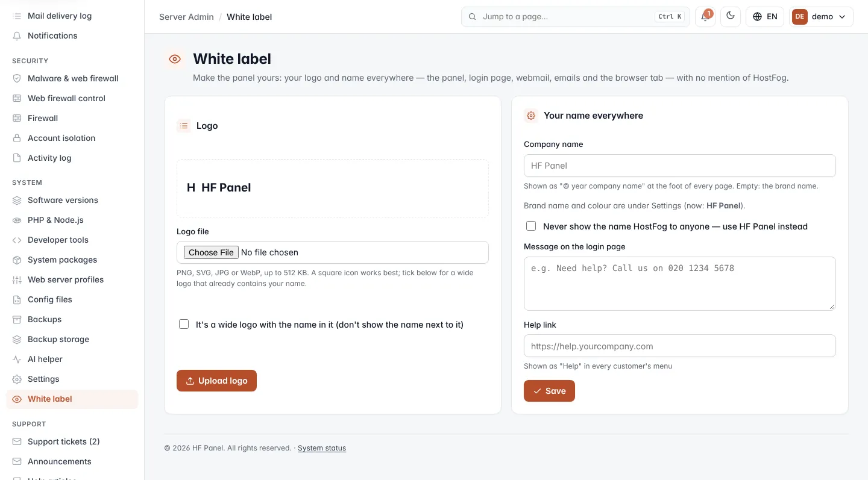Screen dimensions: 868x480
Task: Click the Help link URL field
Action: point(680,346)
